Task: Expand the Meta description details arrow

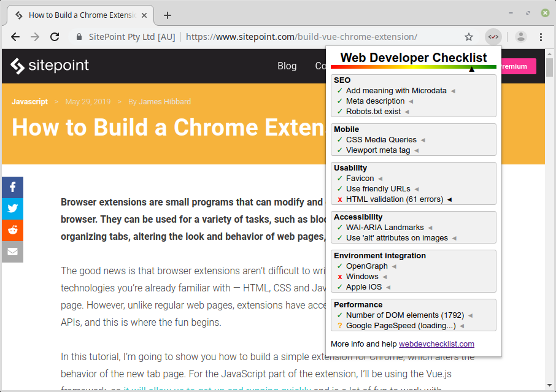Action: click(x=411, y=101)
